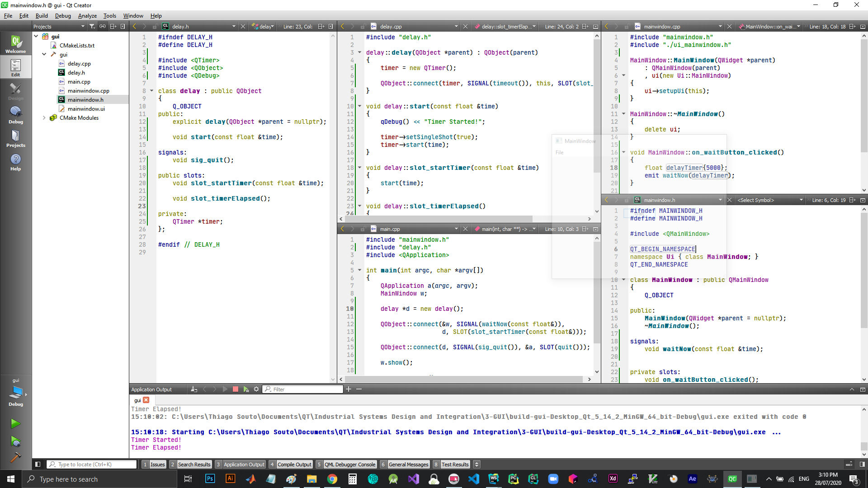Image resolution: width=868 pixels, height=488 pixels.
Task: Open Chrome from the Windows taskbar
Action: 332,479
